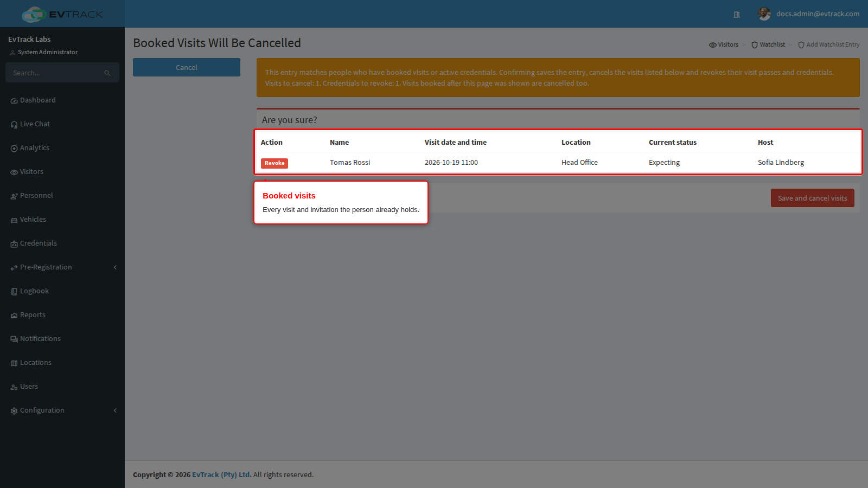
Task: Open the Dashboard menu item
Action: (x=62, y=100)
